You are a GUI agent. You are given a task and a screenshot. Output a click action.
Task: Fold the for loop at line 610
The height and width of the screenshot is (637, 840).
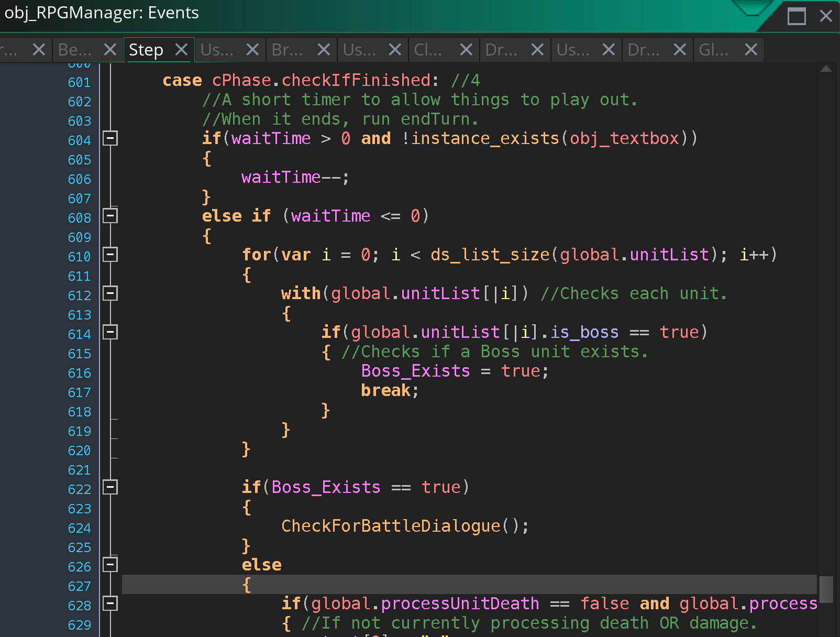click(110, 255)
